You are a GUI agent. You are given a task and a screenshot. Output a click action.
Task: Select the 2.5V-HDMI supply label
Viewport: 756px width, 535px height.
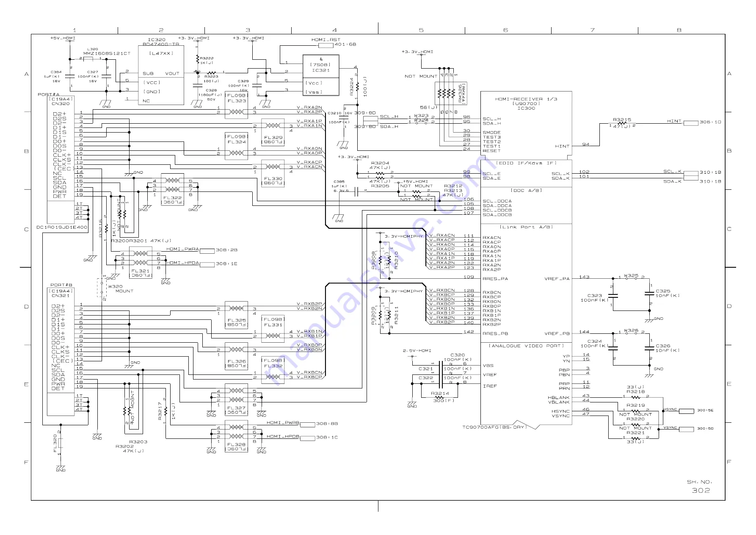[417, 351]
